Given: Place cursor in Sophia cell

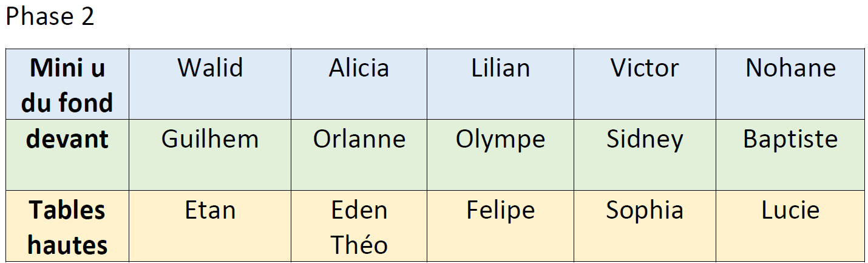Looking at the screenshot, I should pos(645,211).
